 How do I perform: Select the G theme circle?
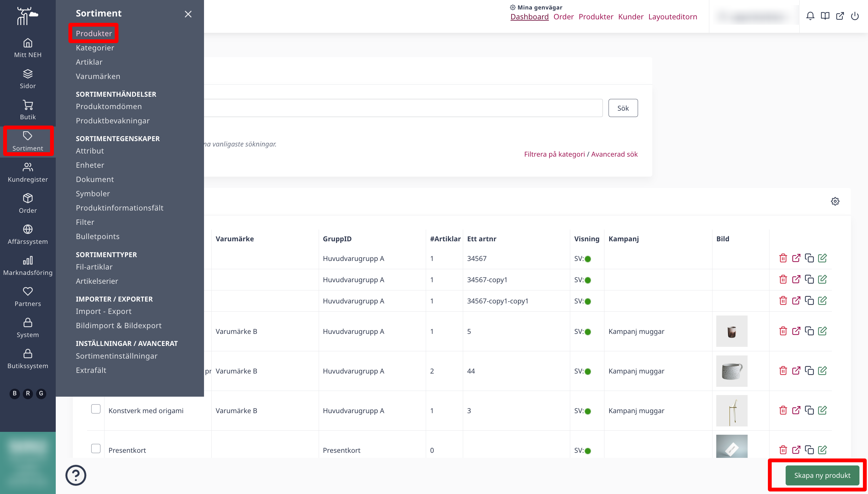41,393
